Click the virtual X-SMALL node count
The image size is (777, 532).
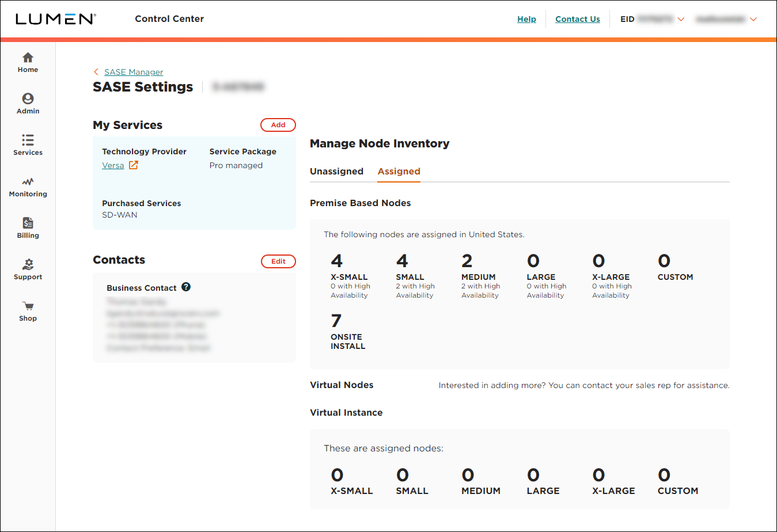click(x=337, y=475)
